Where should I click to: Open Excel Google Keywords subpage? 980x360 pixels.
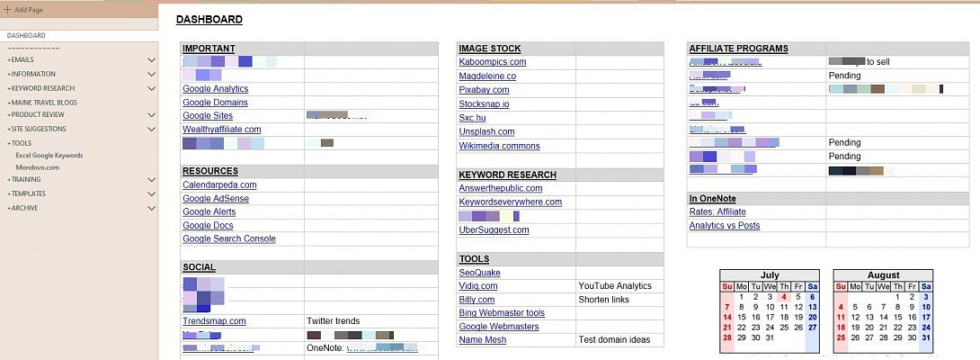click(x=49, y=156)
